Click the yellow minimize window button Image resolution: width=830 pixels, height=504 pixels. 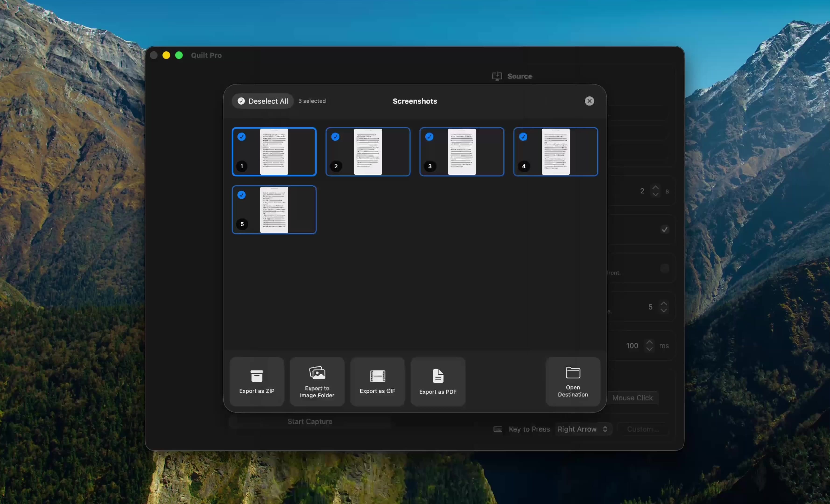[x=166, y=55]
